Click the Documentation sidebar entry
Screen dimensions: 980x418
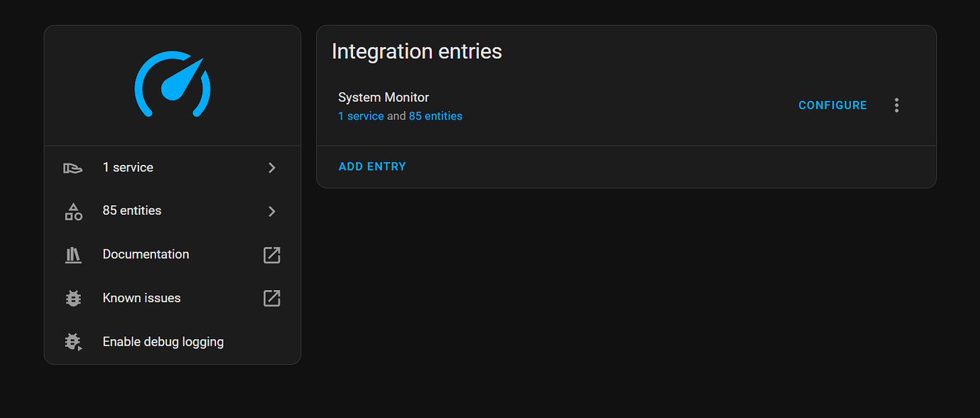(x=146, y=254)
